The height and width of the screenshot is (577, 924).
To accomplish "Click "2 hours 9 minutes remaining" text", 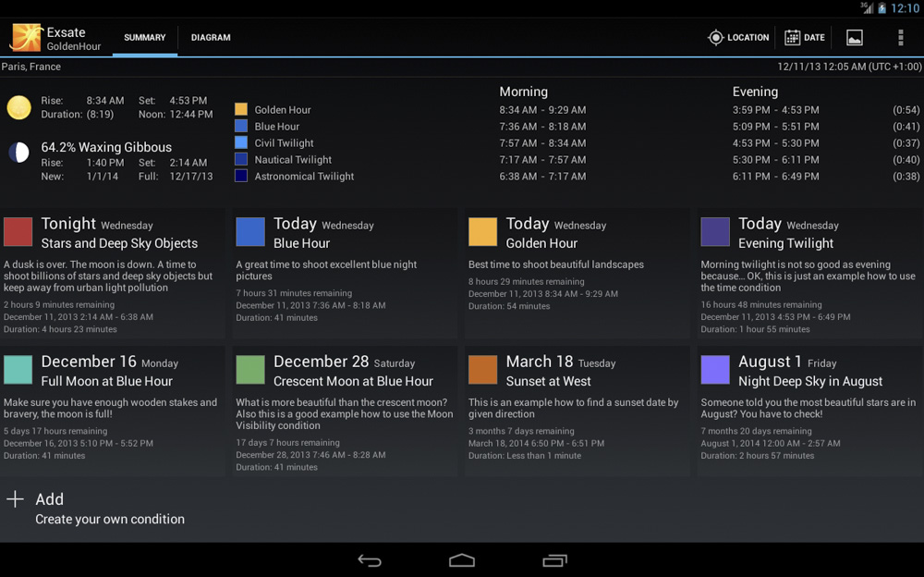I will tap(59, 304).
